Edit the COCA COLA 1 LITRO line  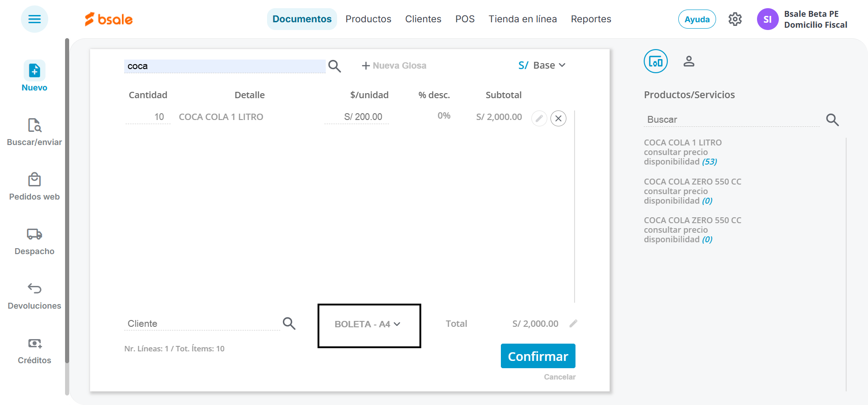pos(539,118)
